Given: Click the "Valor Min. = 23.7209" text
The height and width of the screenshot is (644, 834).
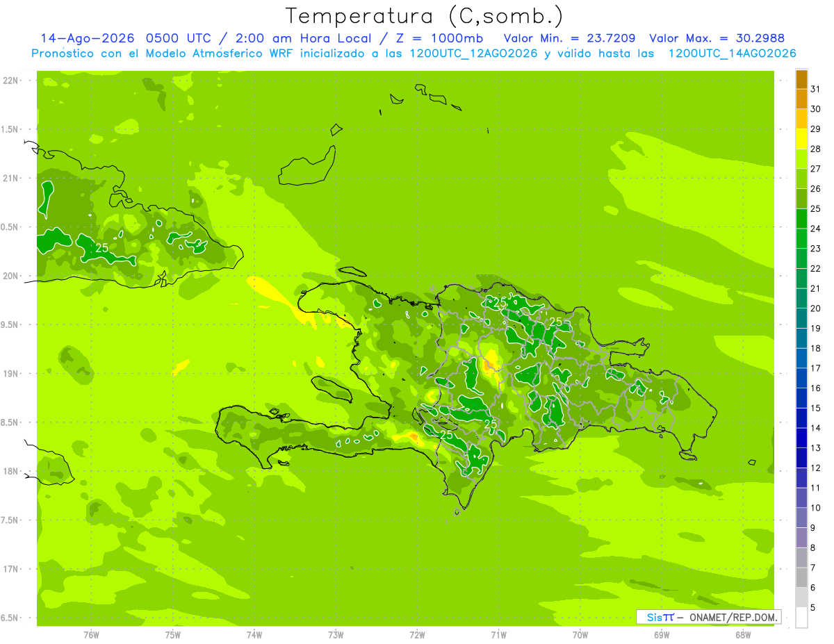Looking at the screenshot, I should [x=569, y=38].
